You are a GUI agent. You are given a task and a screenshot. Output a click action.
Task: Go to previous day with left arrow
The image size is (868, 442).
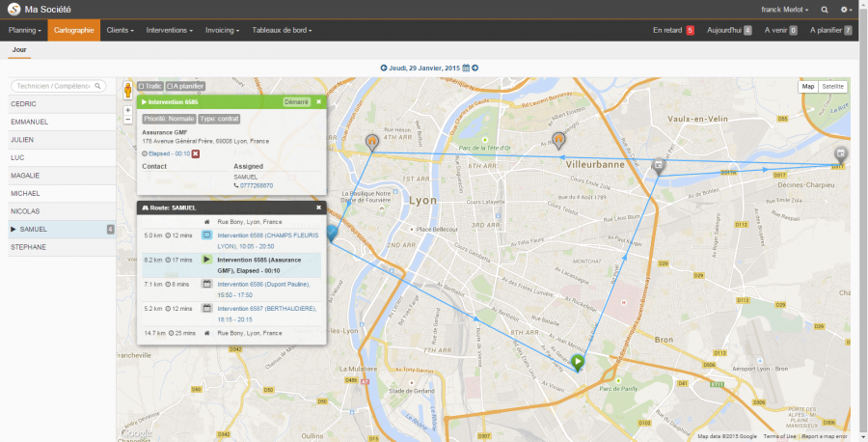click(384, 69)
